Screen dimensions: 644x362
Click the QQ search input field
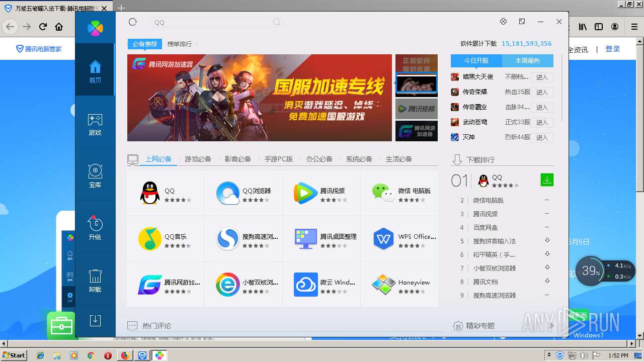point(216,22)
